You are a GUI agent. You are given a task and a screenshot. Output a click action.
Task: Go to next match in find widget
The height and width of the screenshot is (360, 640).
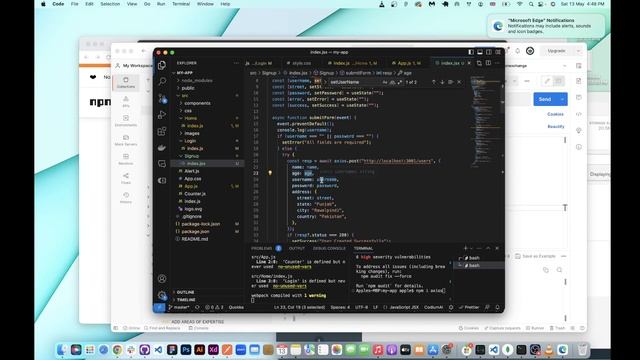442,82
